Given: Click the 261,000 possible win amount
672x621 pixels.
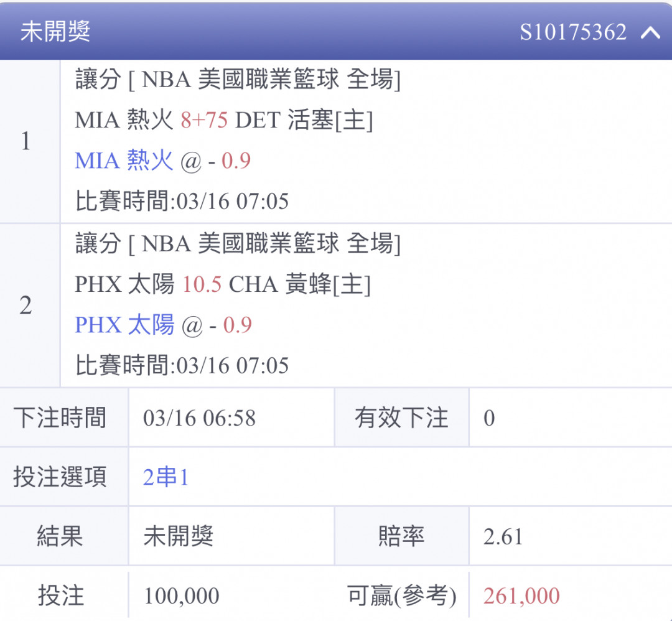Looking at the screenshot, I should pos(521,596).
